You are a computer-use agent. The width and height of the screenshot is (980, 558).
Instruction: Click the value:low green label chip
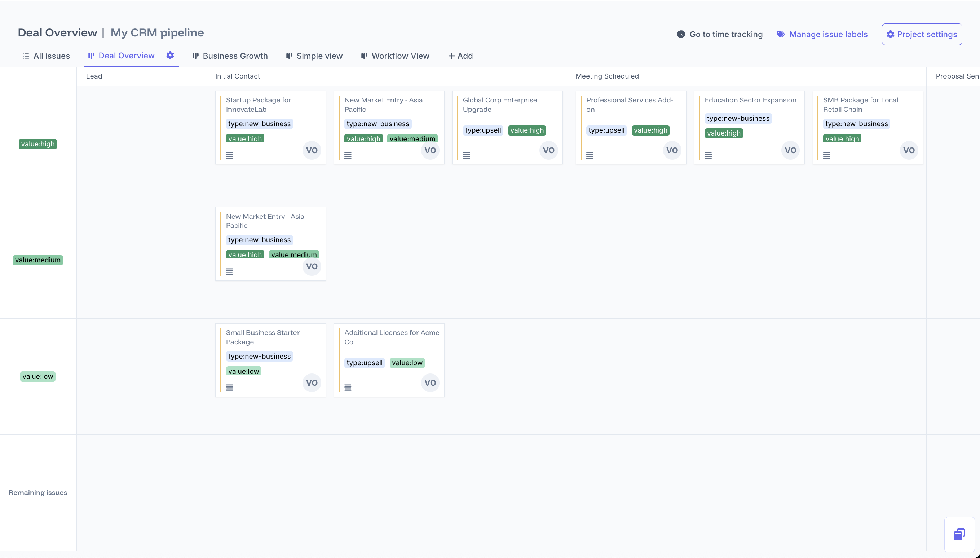pos(37,376)
